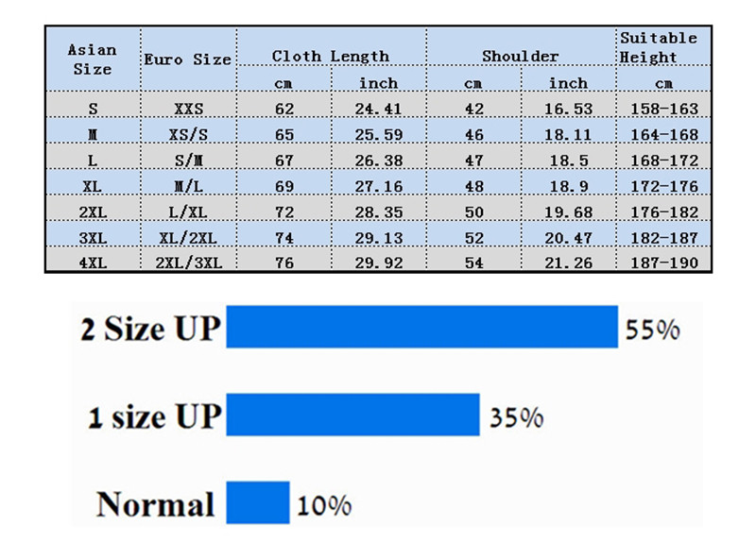Click the Asian Size column header
Screen dimensions: 756x543
pyautogui.click(x=93, y=59)
